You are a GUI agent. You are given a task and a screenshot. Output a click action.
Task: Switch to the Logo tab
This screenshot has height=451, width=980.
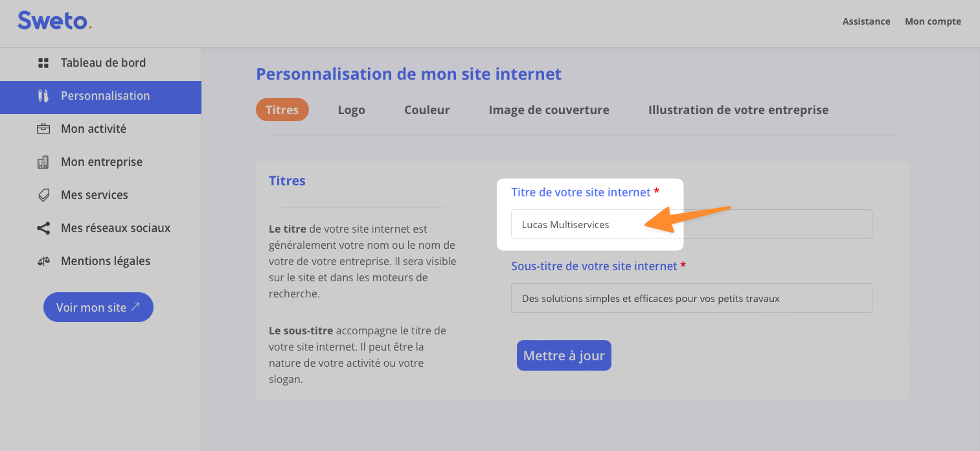(x=351, y=110)
